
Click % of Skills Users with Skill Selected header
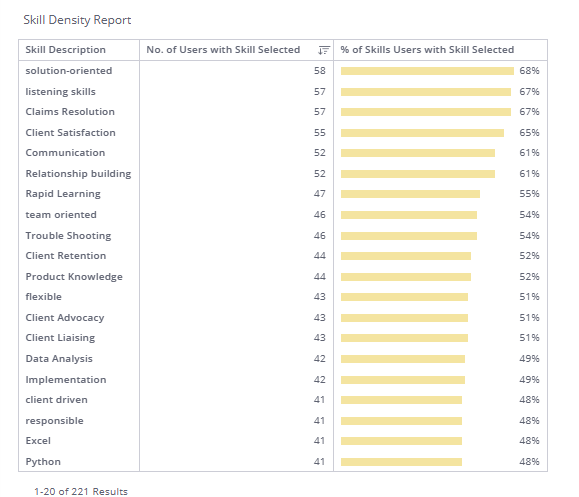click(427, 50)
